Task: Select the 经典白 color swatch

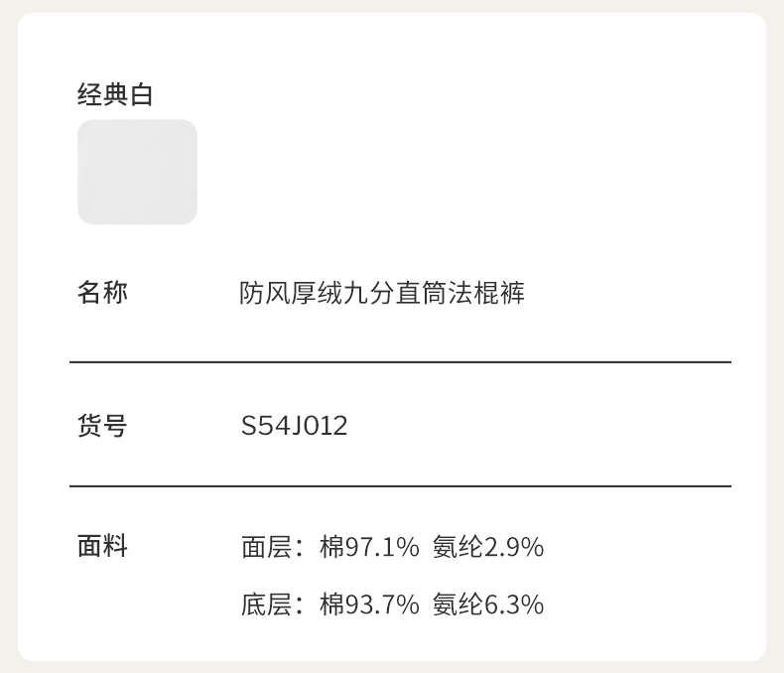Action: (x=137, y=172)
